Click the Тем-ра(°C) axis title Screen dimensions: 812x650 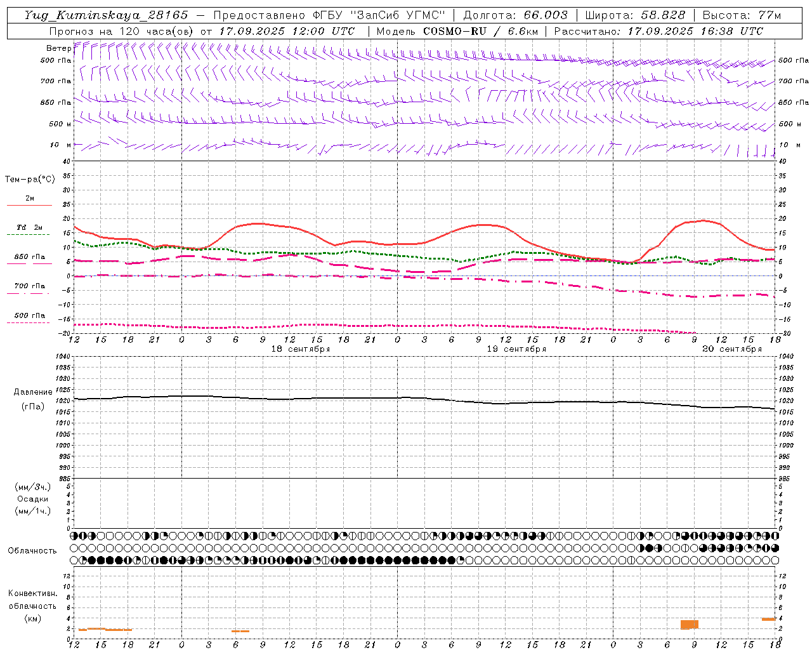pos(30,180)
